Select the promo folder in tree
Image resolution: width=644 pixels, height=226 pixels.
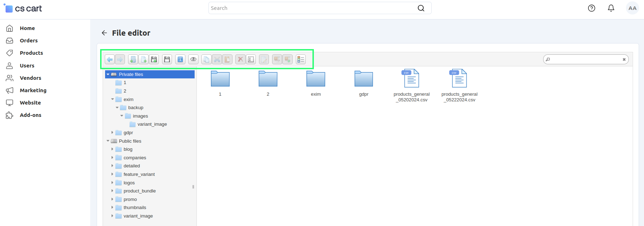(130, 199)
